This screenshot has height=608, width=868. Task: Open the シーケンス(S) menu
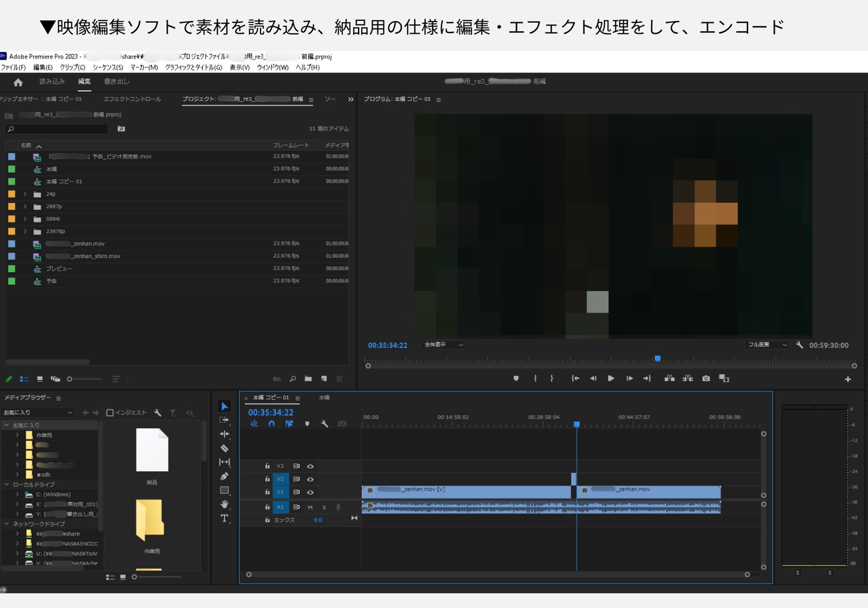tap(108, 68)
